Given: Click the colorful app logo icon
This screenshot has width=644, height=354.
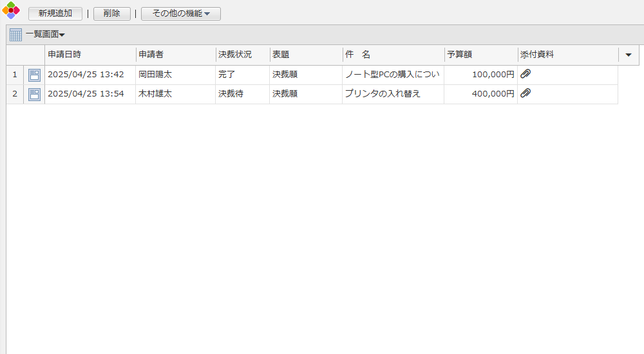Looking at the screenshot, I should (x=11, y=10).
